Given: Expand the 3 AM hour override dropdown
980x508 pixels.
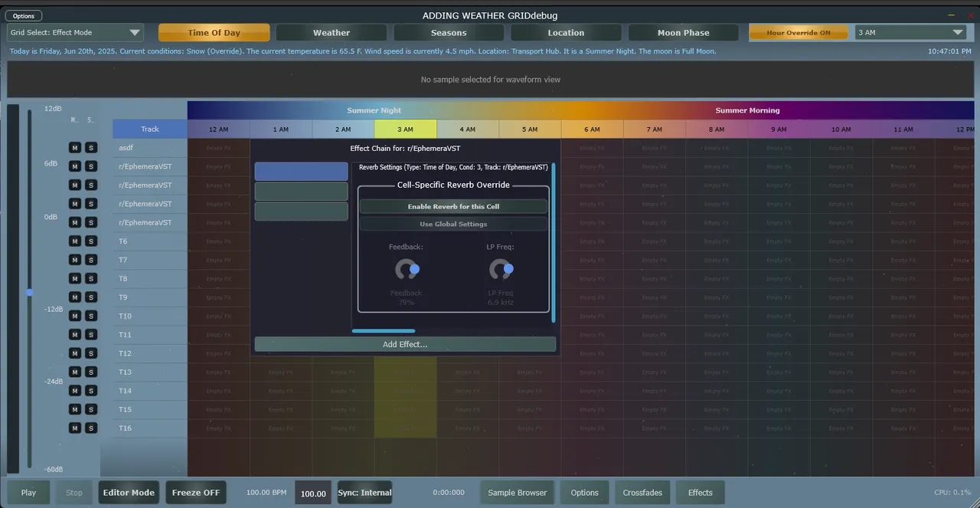Looking at the screenshot, I should pos(910,33).
